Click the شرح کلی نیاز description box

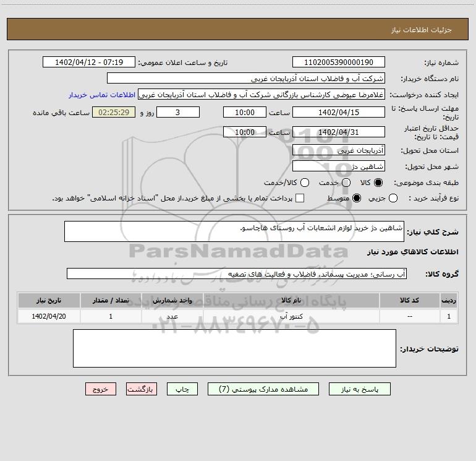pyautogui.click(x=234, y=231)
